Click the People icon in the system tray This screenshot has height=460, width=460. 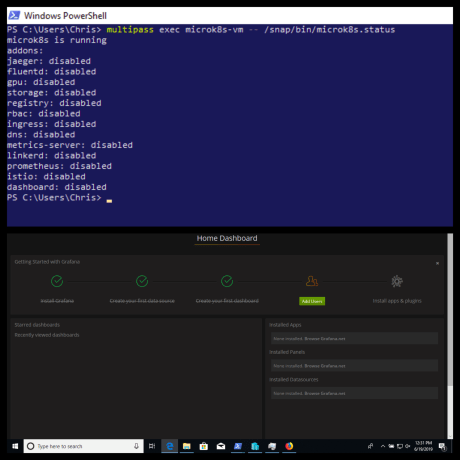pyautogui.click(x=370, y=446)
